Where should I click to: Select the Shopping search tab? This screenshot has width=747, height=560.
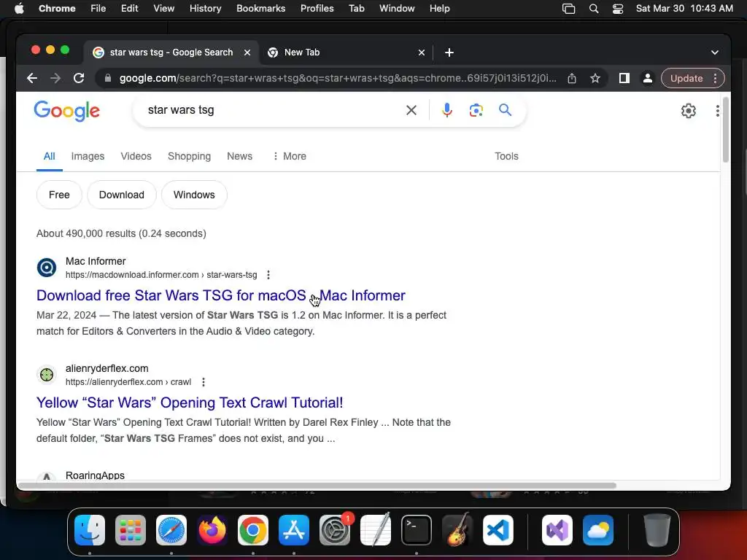(189, 156)
